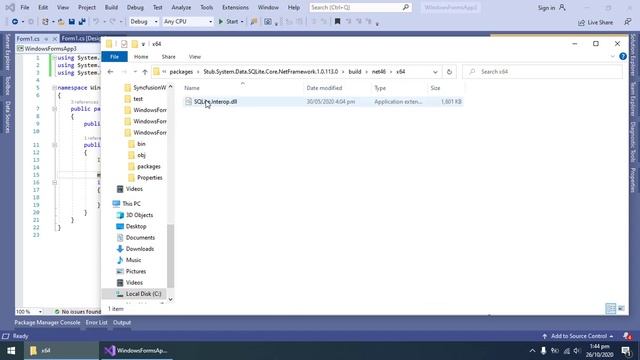Click 'build' in the address bar path
Image resolution: width=640 pixels, height=360 pixels.
(355, 72)
